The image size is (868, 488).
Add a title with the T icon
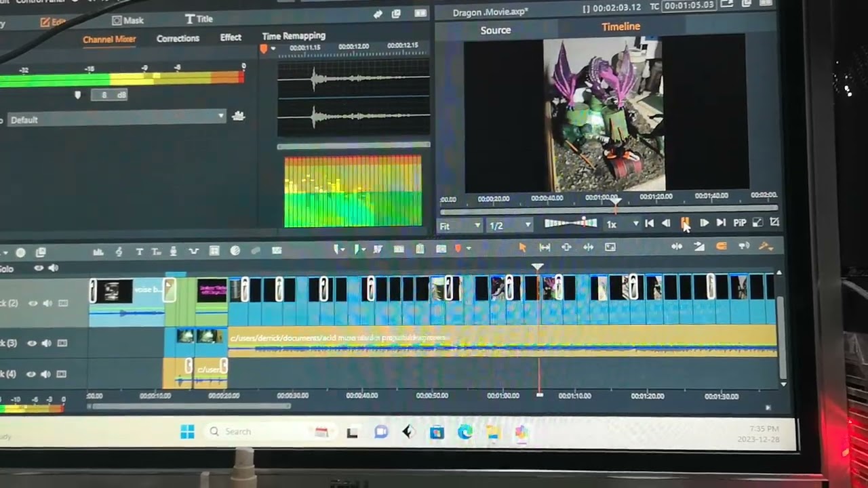139,252
